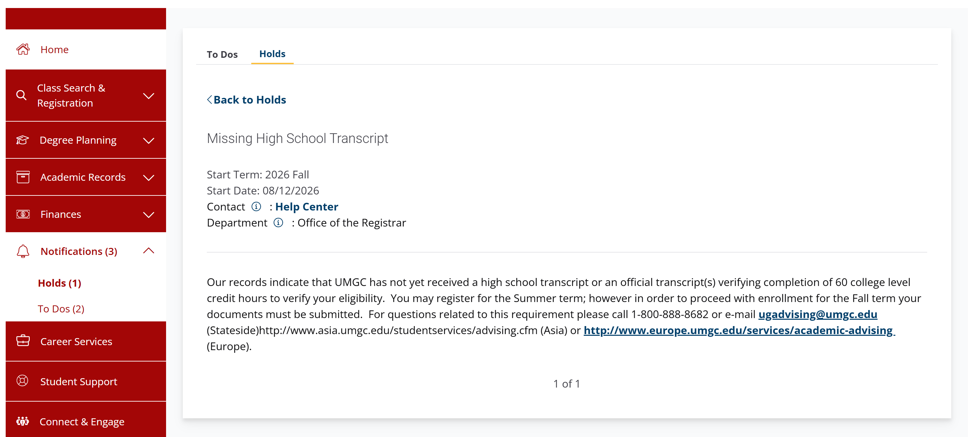Select the Holds tab

pyautogui.click(x=272, y=54)
